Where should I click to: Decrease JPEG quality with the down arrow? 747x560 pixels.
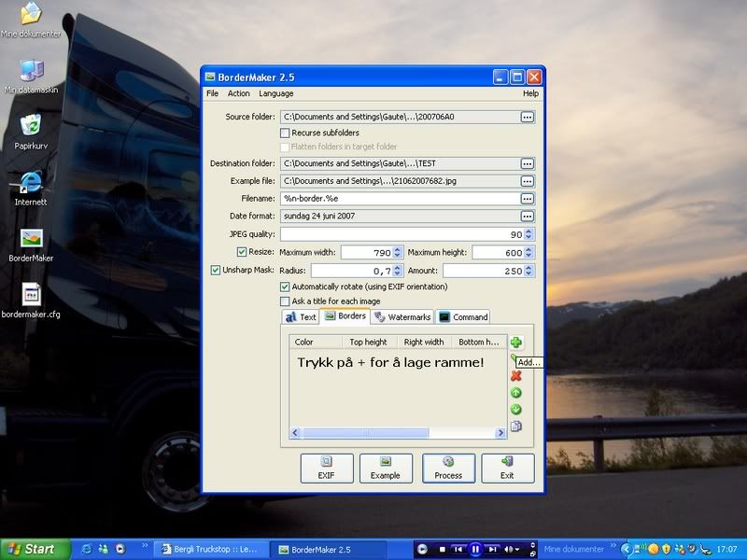coord(529,237)
